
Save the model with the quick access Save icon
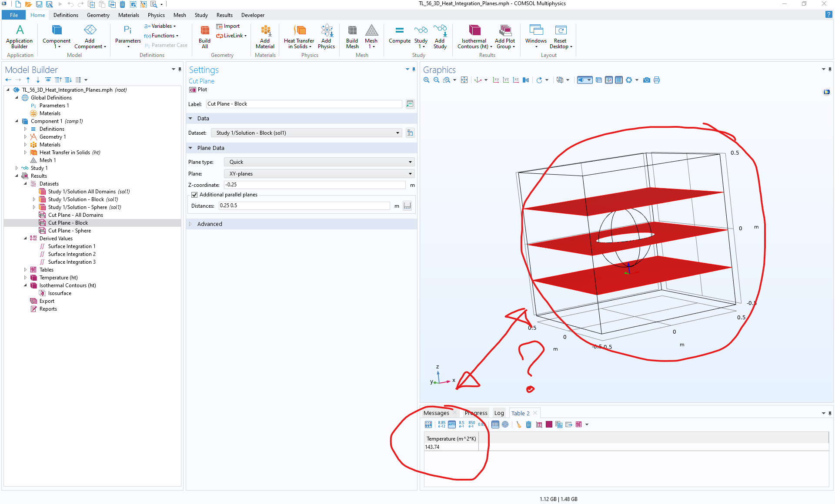pyautogui.click(x=39, y=4)
